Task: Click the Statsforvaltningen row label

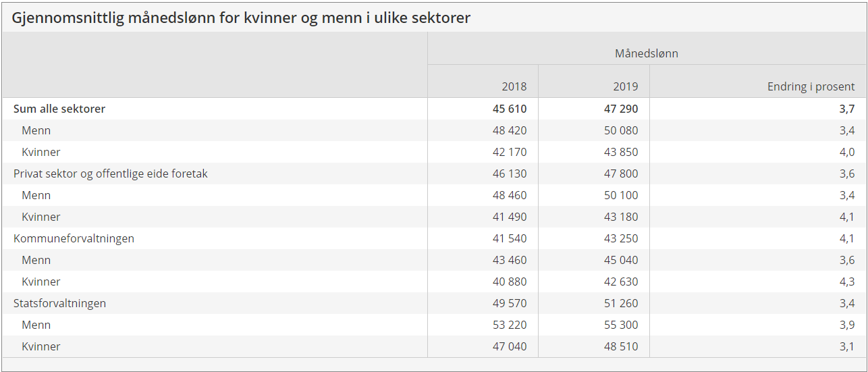Action: (59, 303)
